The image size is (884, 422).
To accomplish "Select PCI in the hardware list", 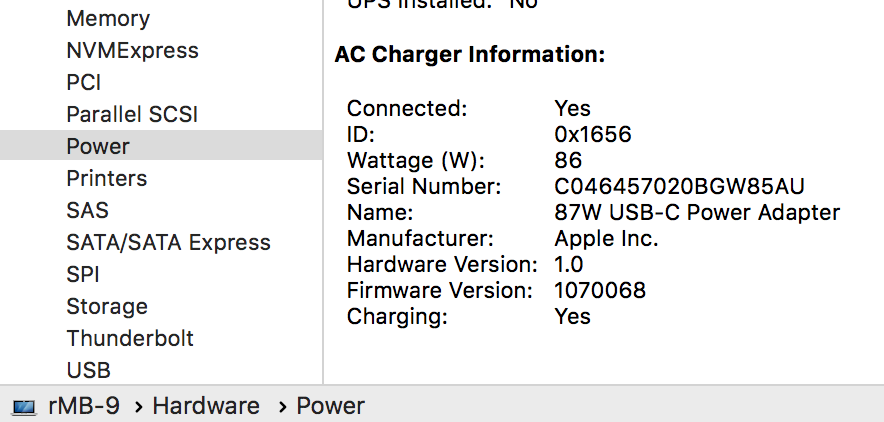I will point(84,83).
